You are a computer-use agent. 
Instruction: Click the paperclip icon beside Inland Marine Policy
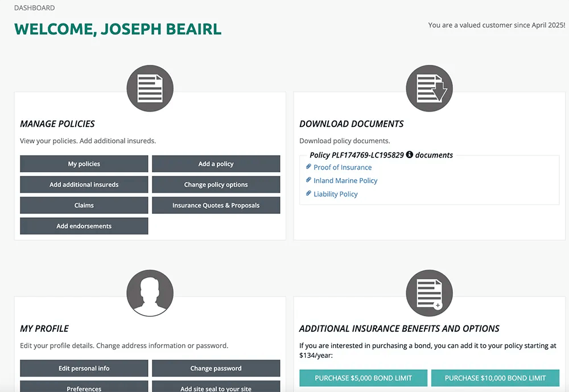click(x=309, y=180)
